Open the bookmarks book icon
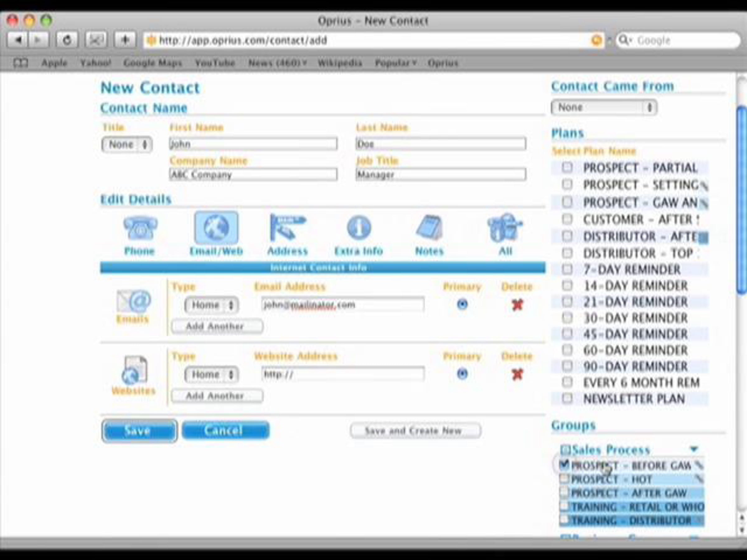This screenshot has height=560, width=747. [x=20, y=63]
